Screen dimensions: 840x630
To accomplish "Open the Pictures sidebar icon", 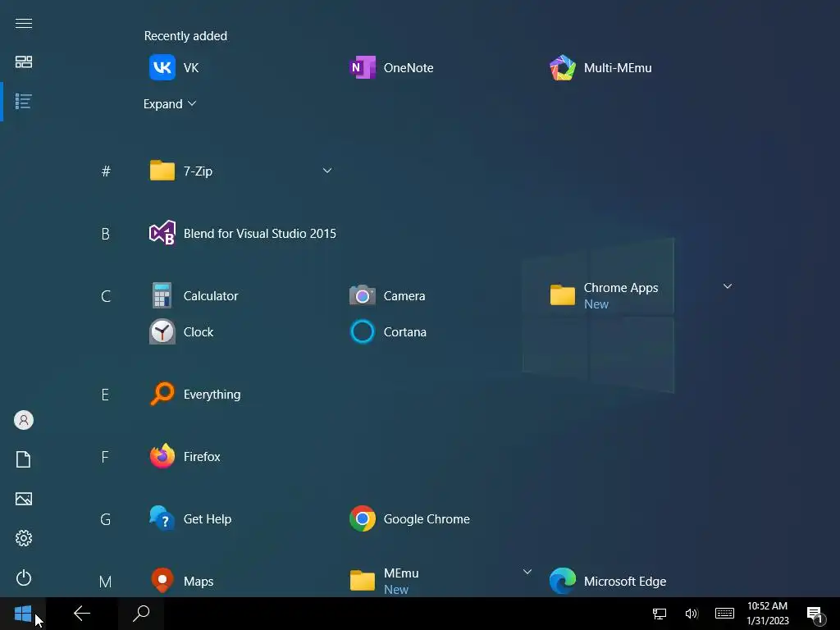I will (x=24, y=499).
